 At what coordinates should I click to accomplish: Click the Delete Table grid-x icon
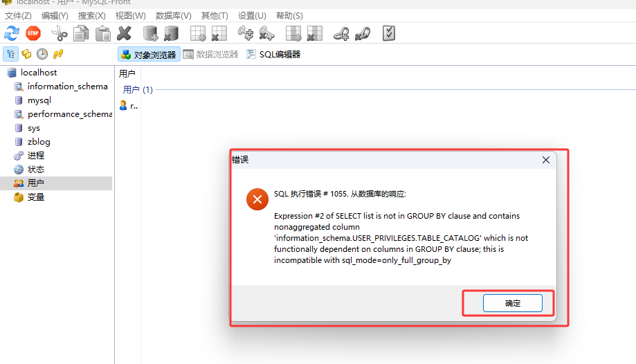click(x=219, y=33)
